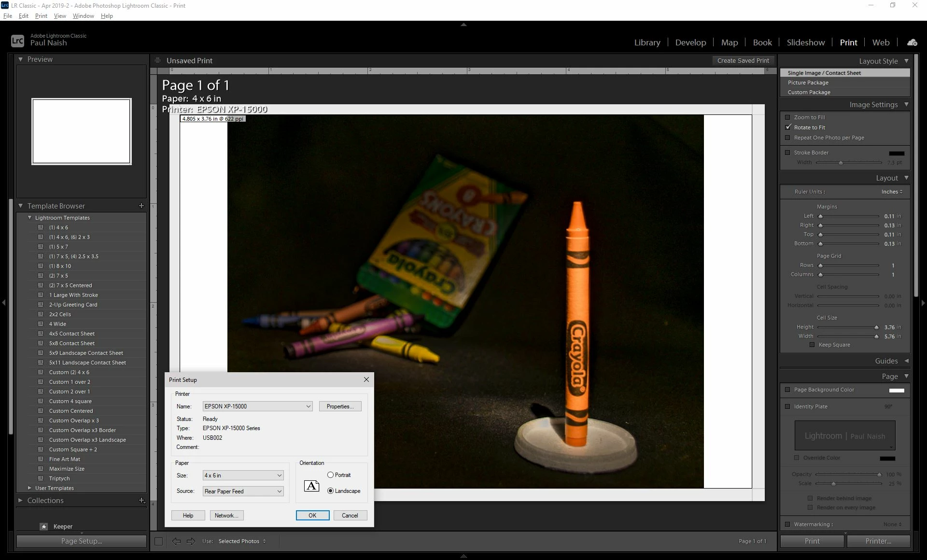Expand the User Templates folder
The image size is (927, 560).
pyautogui.click(x=30, y=488)
